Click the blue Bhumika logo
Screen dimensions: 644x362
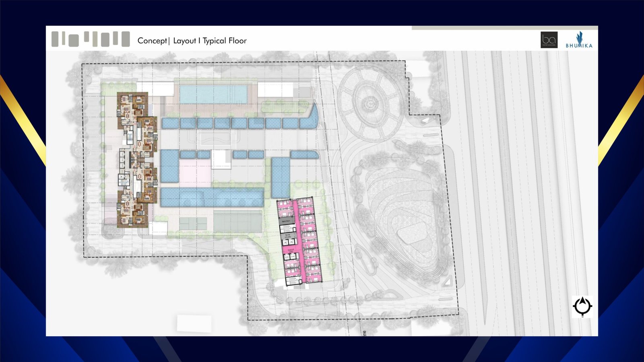(x=579, y=40)
